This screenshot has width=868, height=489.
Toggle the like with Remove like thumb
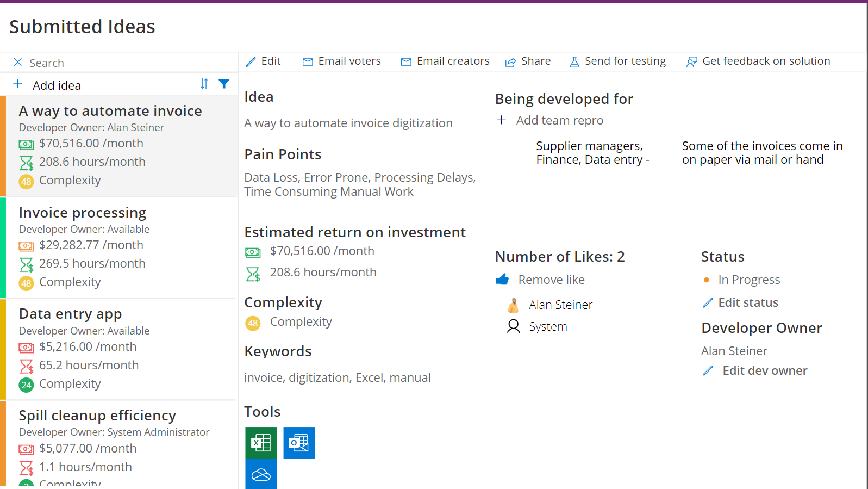coord(503,279)
